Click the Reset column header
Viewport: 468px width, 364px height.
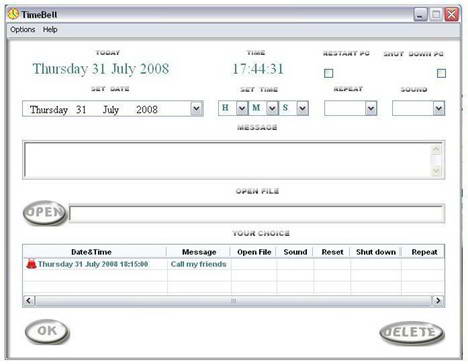tap(332, 252)
